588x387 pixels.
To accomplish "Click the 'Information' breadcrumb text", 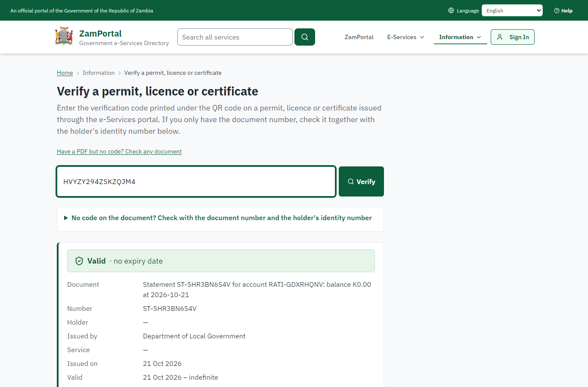I will 99,73.
